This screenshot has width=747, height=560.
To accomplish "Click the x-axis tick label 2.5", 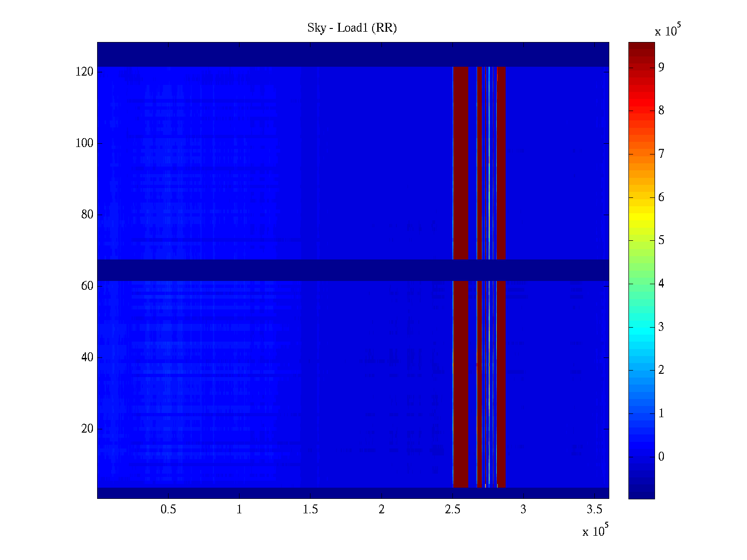I will point(452,510).
